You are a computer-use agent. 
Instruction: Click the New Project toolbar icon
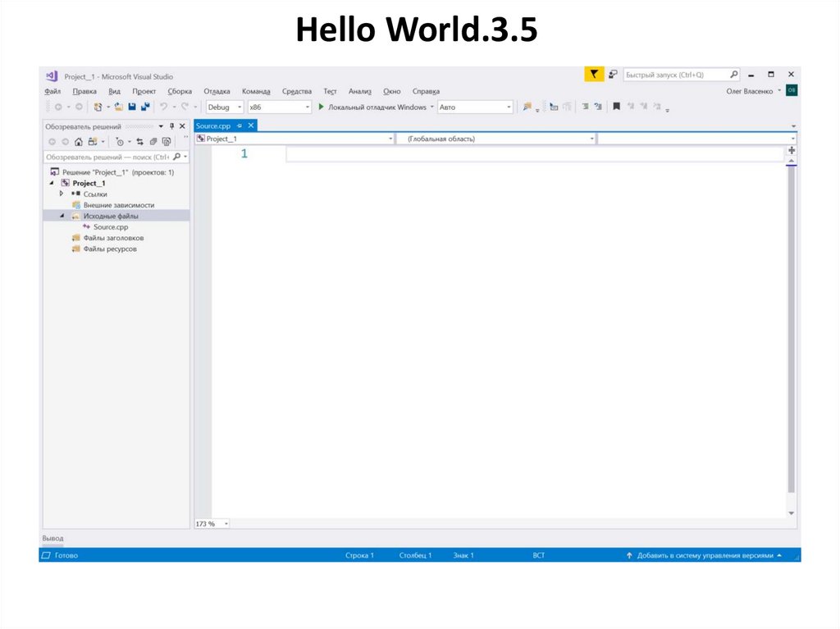click(98, 107)
